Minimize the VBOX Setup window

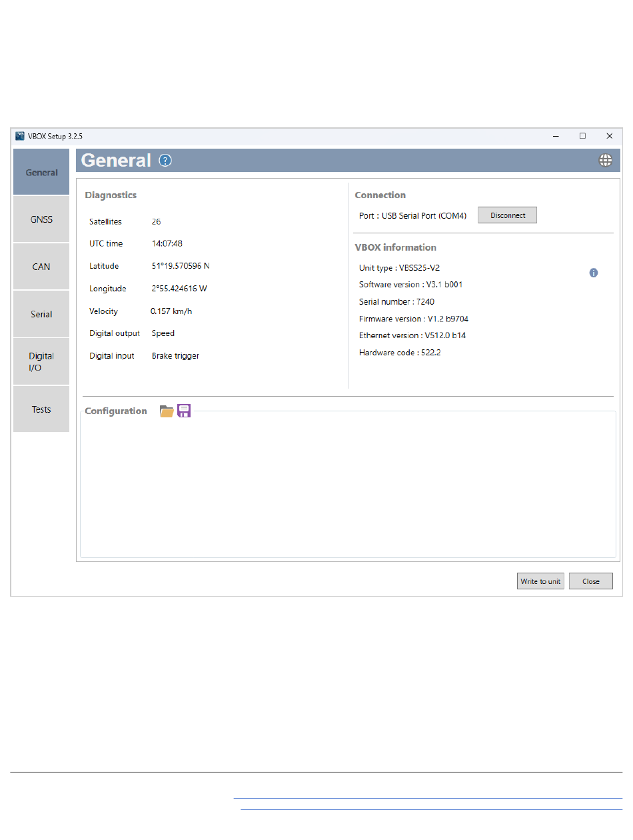[556, 136]
